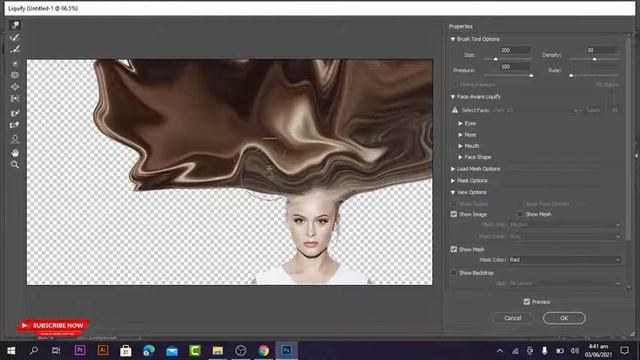
Task: Click the OK button
Action: (564, 318)
